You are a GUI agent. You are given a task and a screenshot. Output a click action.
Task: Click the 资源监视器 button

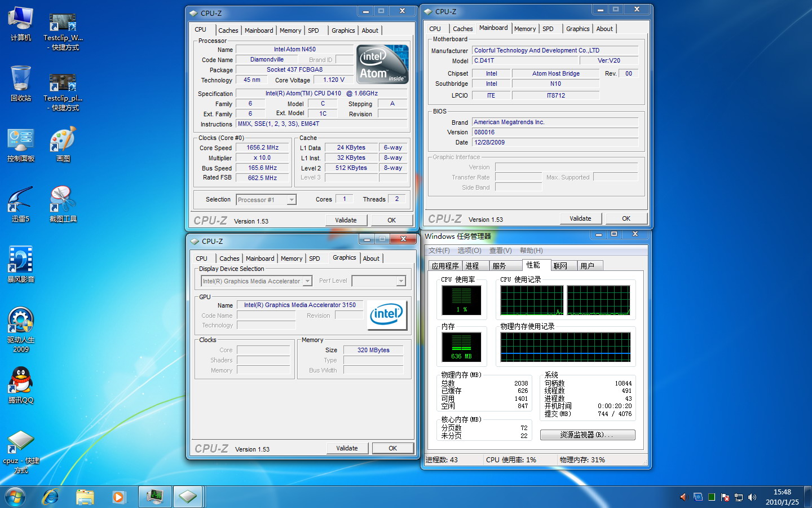point(587,435)
